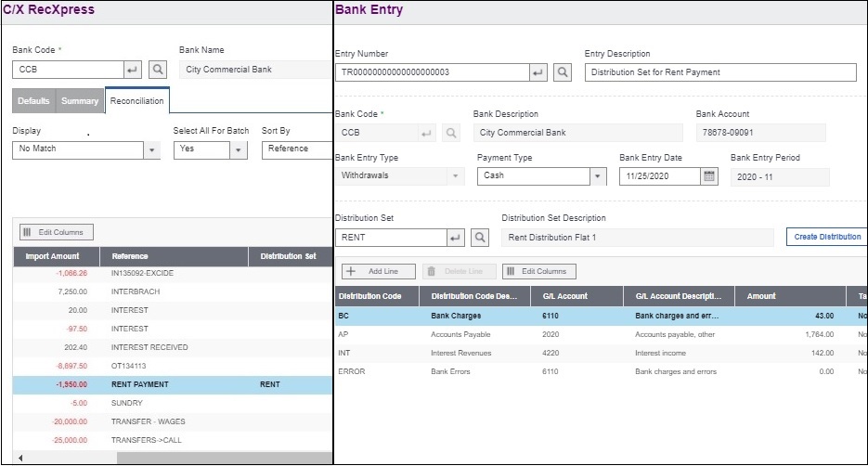Expand the Display No Match dropdown
Screen dimensions: 868x466
click(x=151, y=149)
